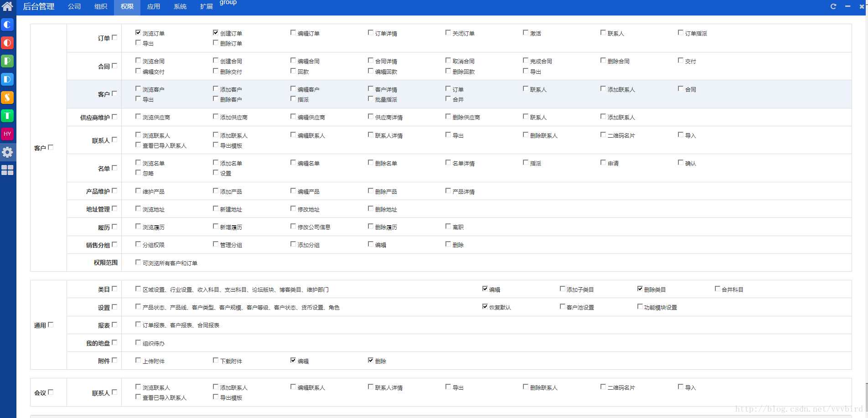Check the 关闭订单 checkbox
The height and width of the screenshot is (418, 868).
pyautogui.click(x=448, y=33)
